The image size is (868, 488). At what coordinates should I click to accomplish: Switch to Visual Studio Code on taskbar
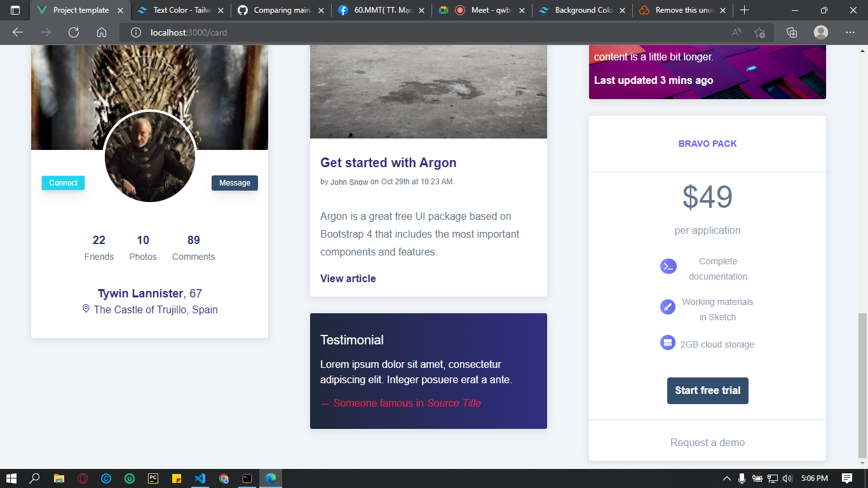[200, 478]
